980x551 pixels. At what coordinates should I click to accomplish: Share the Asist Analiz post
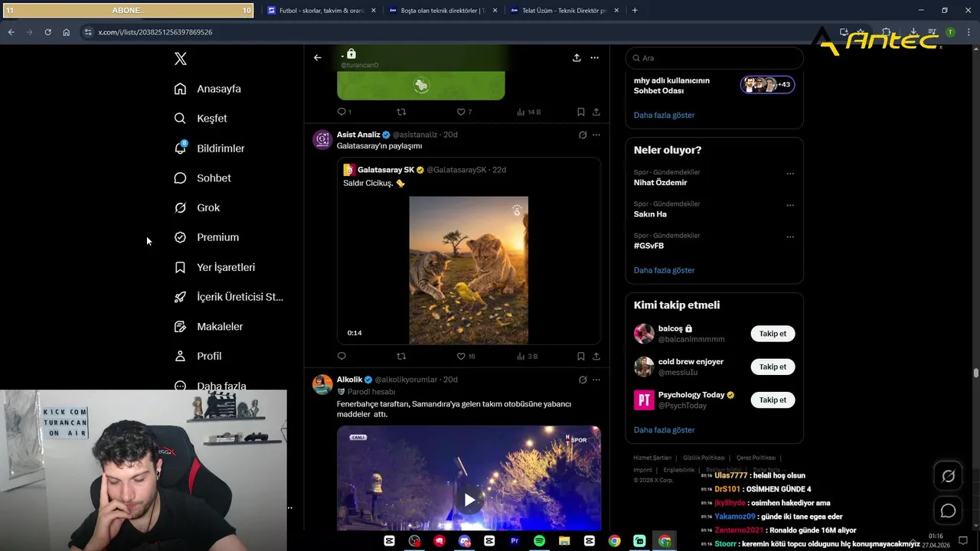click(596, 357)
